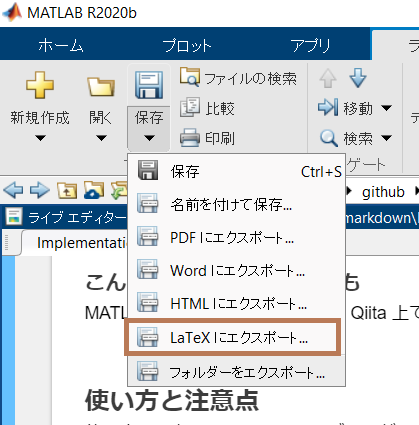This screenshot has height=425, width=419.
Task: Click the Find Files folder-magnifier icon
Action: pyautogui.click(x=190, y=77)
